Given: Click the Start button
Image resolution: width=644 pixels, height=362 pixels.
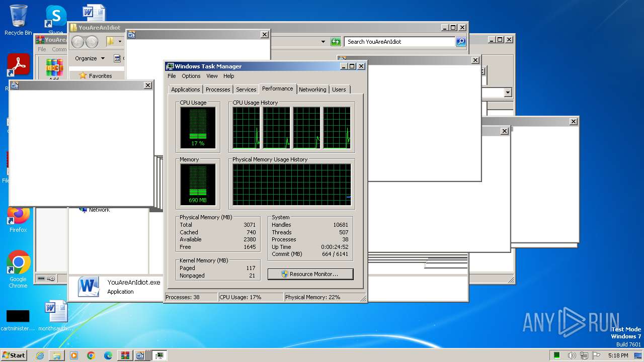Looking at the screenshot, I should pyautogui.click(x=14, y=355).
